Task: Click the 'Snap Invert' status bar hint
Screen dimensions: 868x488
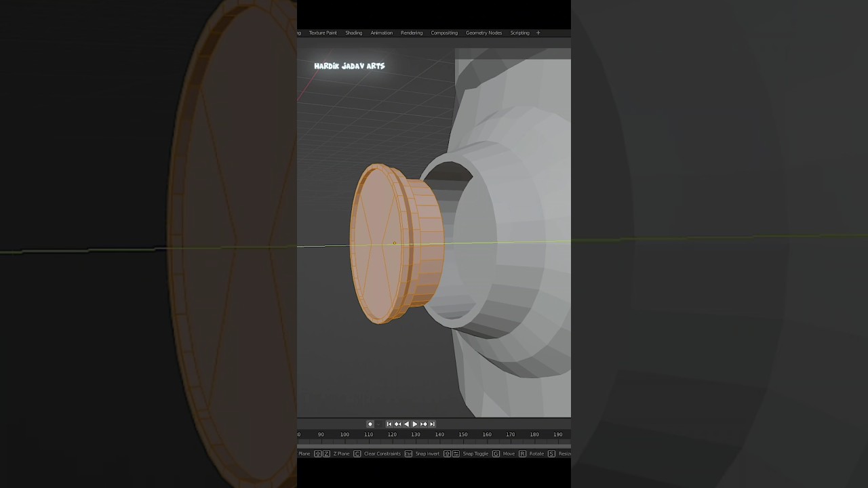Action: [x=427, y=453]
